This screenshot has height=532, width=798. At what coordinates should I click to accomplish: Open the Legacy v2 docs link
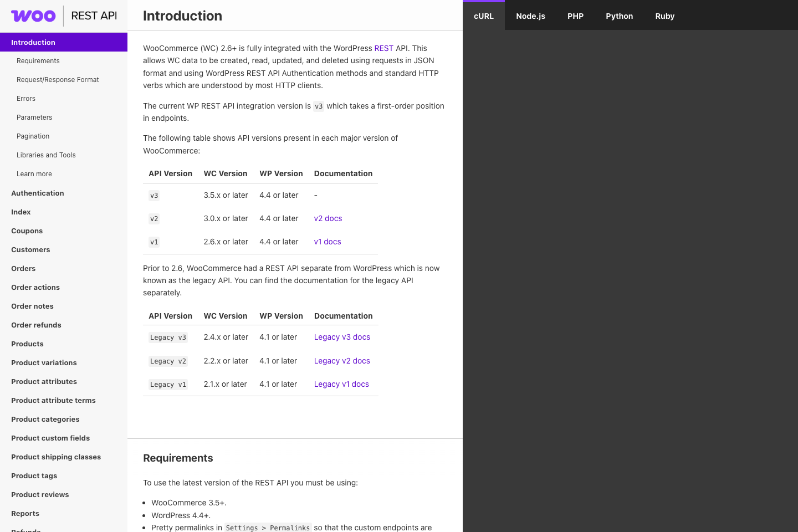click(x=342, y=361)
